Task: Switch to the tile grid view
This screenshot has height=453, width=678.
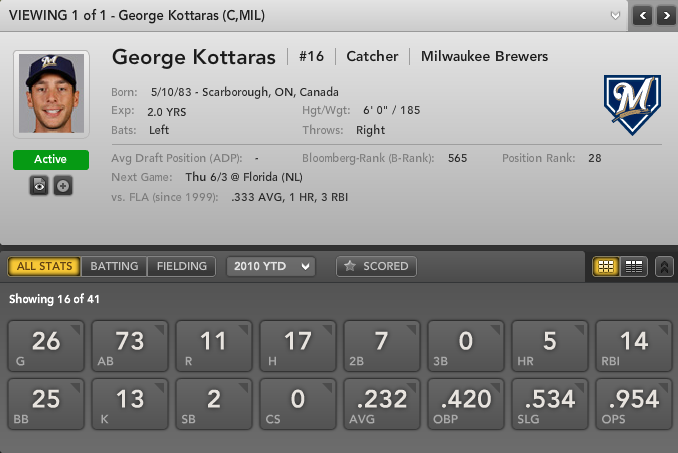Action: coord(605,267)
